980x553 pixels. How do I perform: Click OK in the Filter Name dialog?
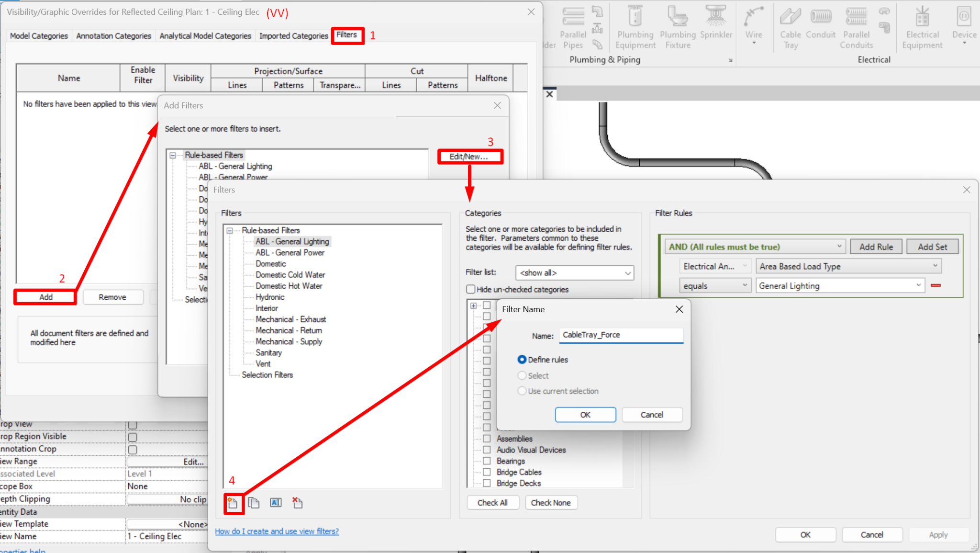[585, 415]
